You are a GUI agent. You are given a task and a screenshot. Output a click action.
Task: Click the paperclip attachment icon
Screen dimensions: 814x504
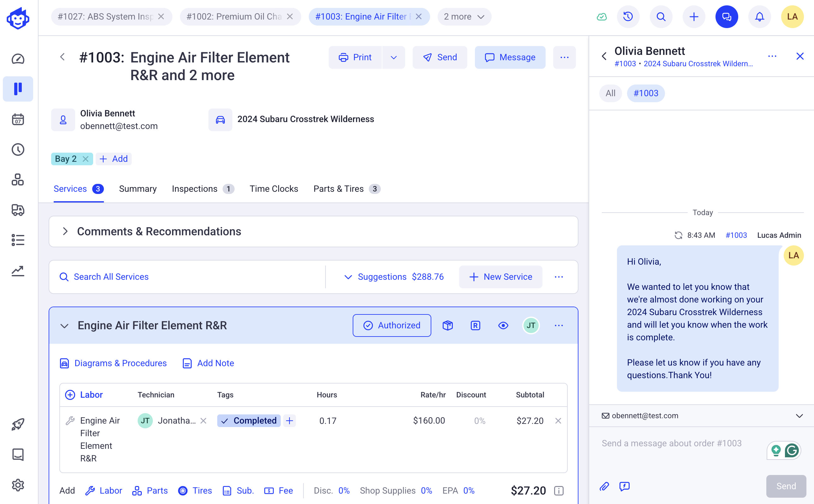click(604, 486)
